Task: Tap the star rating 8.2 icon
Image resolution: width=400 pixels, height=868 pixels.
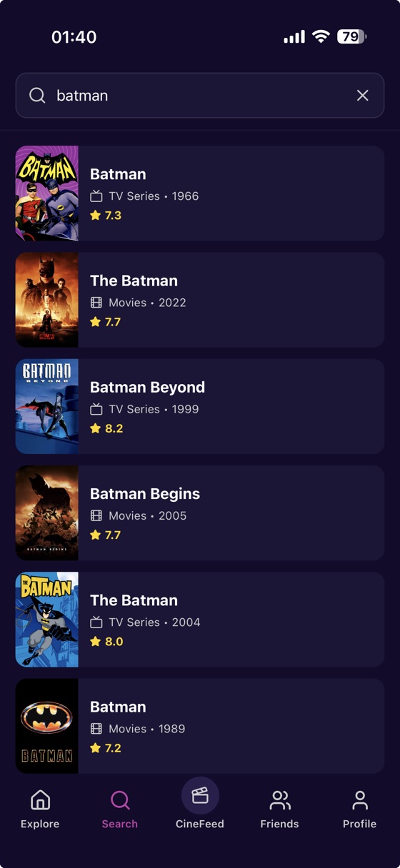Action: pos(96,428)
